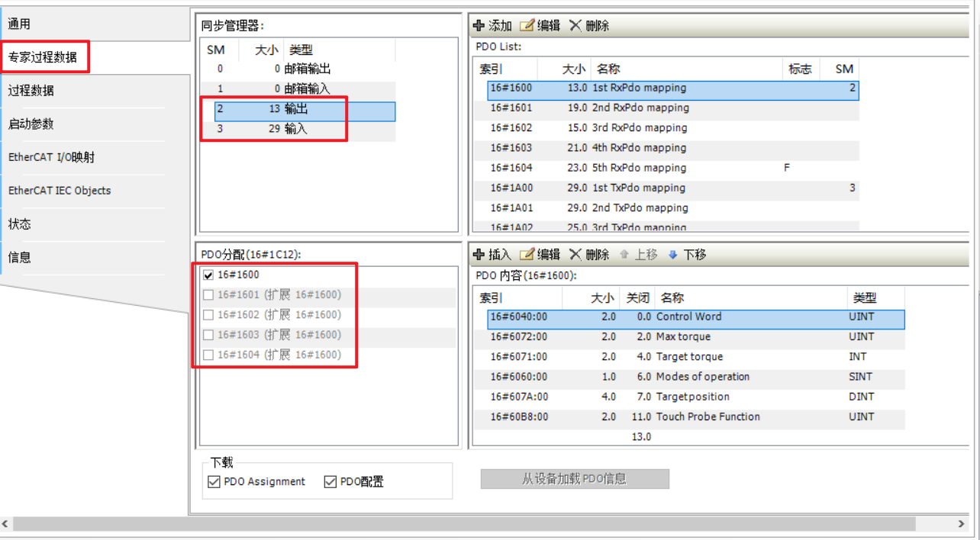Click the 删除 icon in PDO content toolbar
The width and height of the screenshot is (980, 540).
pos(575,255)
